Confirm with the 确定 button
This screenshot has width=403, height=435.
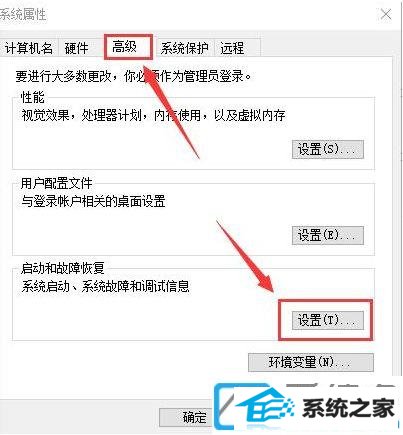click(x=186, y=417)
